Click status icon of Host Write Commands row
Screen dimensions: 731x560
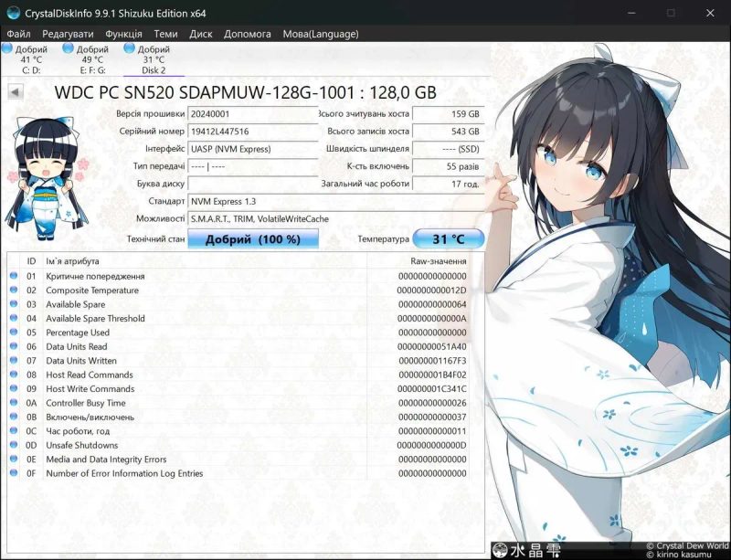tap(14, 388)
